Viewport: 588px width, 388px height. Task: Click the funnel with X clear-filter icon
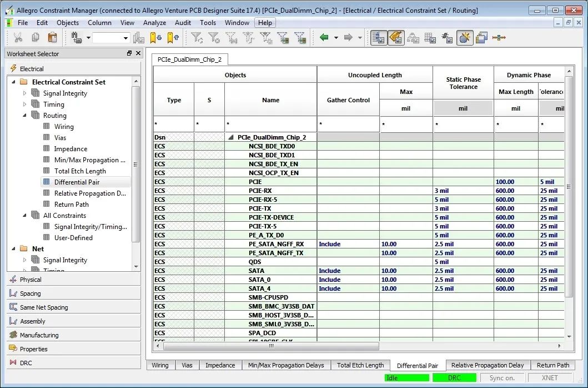[214, 38]
